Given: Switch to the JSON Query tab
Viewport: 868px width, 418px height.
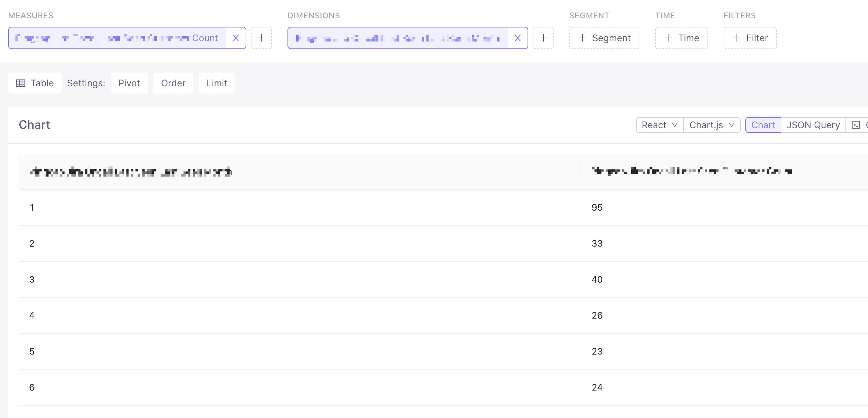Looking at the screenshot, I should pyautogui.click(x=813, y=125).
